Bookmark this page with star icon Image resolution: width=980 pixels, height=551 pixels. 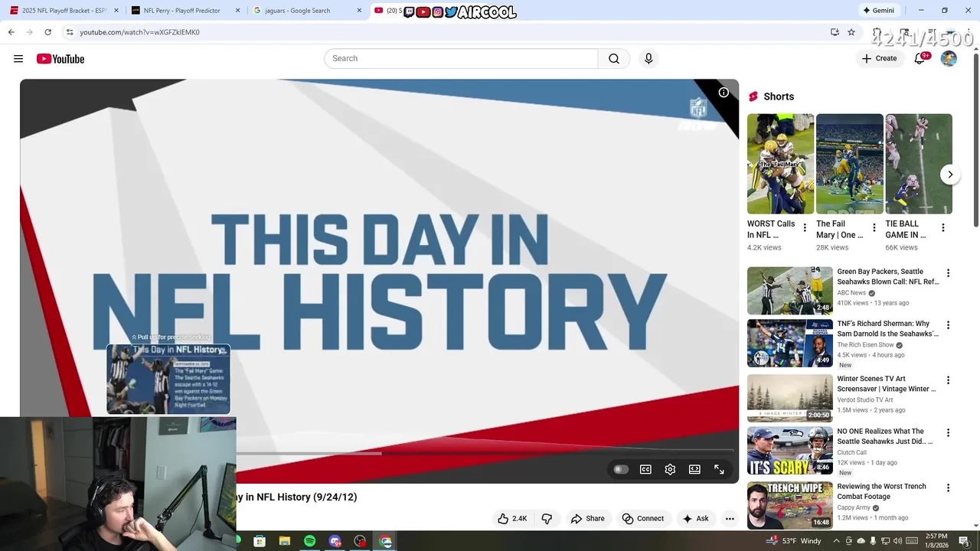click(x=851, y=32)
